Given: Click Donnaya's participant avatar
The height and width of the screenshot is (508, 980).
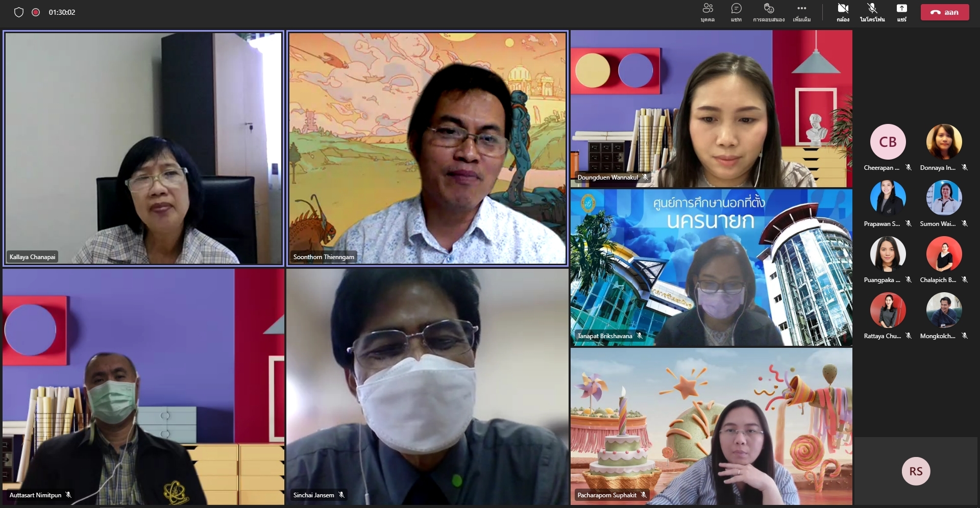Looking at the screenshot, I should coord(944,142).
